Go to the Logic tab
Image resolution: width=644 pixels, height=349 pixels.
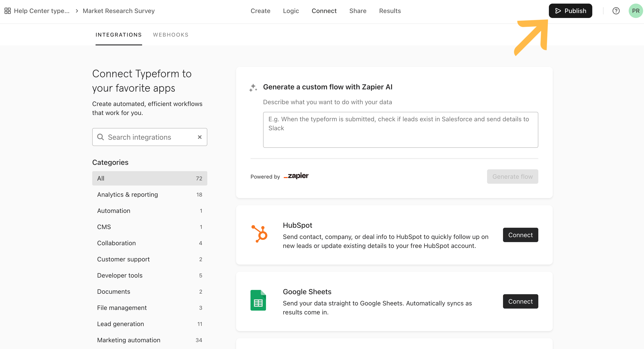(x=291, y=11)
